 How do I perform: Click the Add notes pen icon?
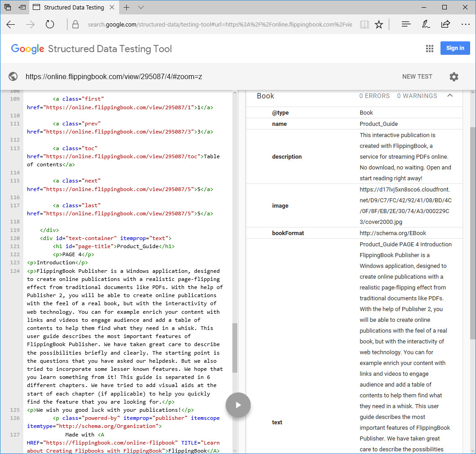click(426, 24)
